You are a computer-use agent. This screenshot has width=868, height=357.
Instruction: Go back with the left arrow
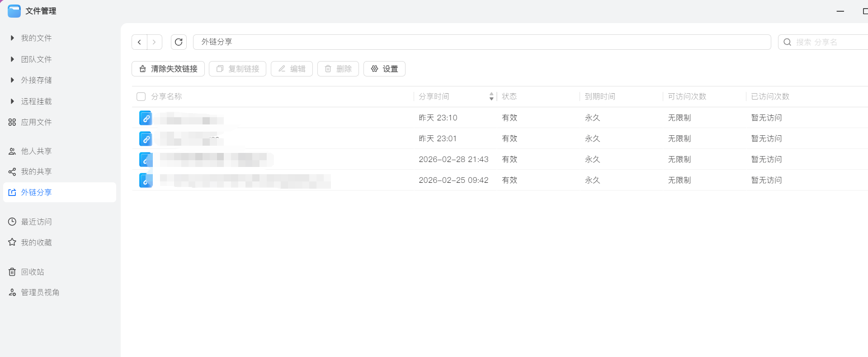(x=139, y=42)
